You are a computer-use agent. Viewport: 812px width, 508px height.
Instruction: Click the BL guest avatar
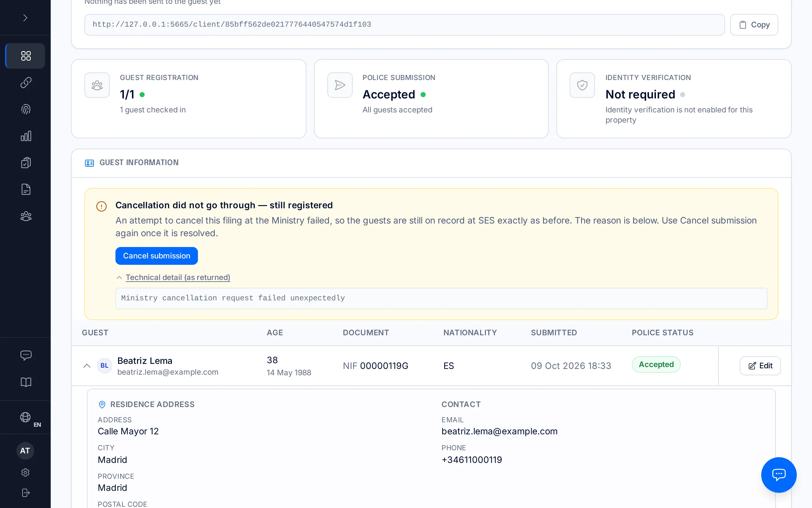(104, 365)
